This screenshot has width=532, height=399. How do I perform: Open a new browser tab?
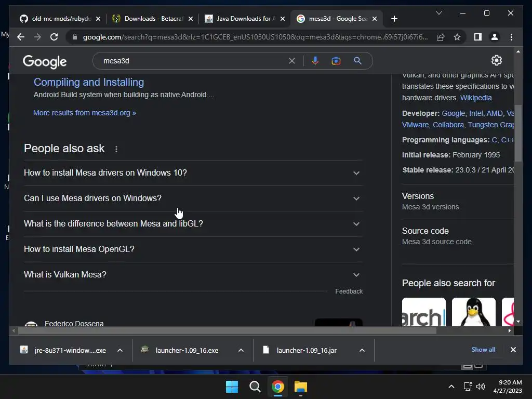tap(394, 19)
